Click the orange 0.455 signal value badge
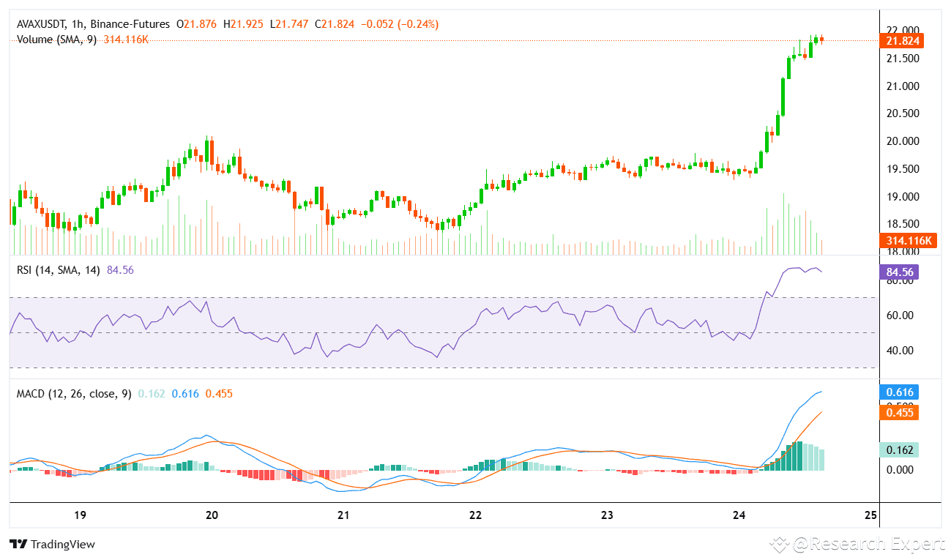 click(x=900, y=412)
